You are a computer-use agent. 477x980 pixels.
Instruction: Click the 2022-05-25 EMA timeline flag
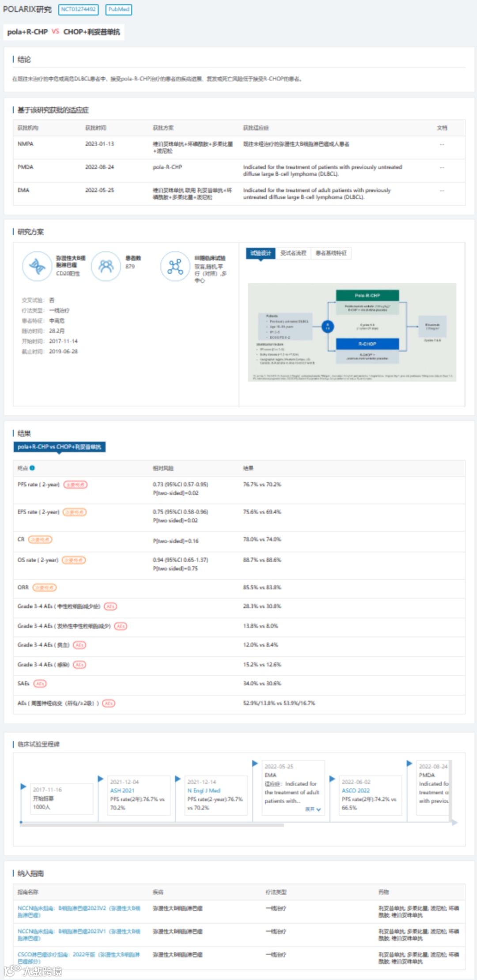tap(255, 763)
